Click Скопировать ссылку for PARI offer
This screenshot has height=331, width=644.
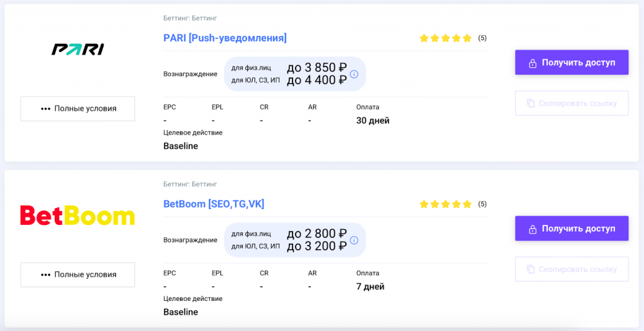pos(572,103)
